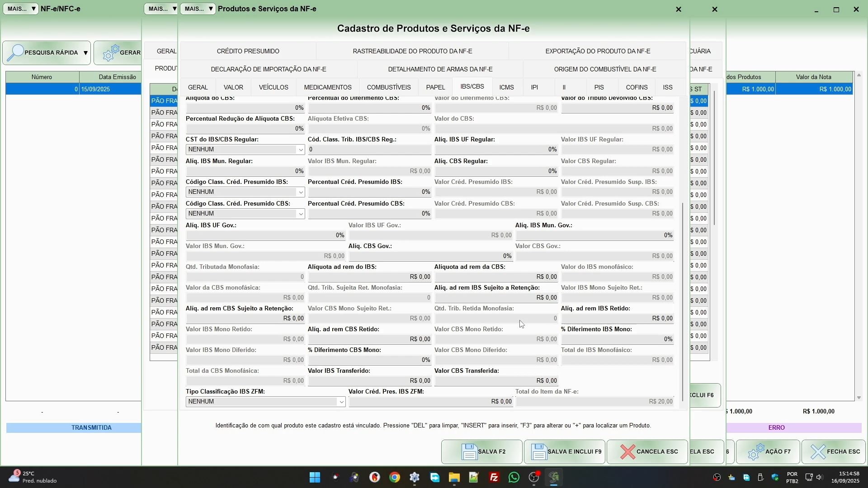Open WhatsApp from the taskbar
Viewport: 868px width, 488px height.
tap(514, 478)
